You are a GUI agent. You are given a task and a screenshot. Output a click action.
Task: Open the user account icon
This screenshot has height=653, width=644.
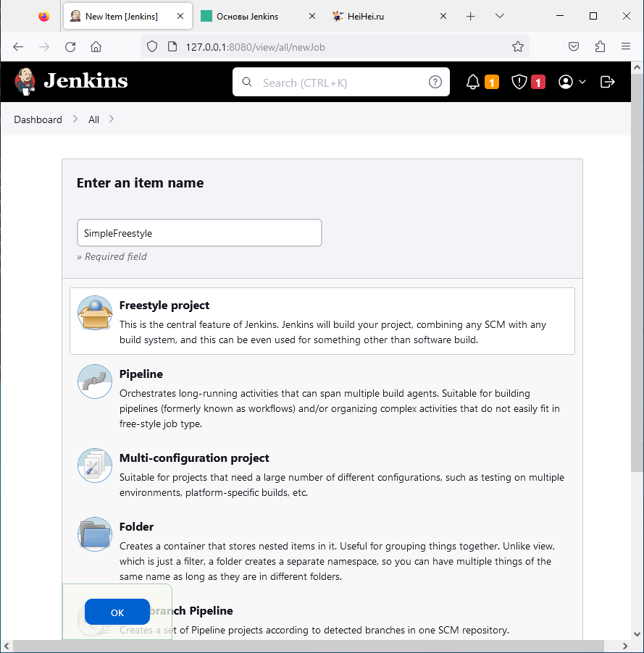tap(566, 82)
